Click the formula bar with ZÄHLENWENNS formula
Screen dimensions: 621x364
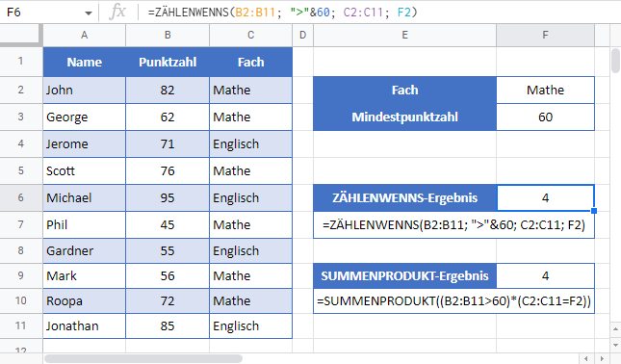click(380, 13)
